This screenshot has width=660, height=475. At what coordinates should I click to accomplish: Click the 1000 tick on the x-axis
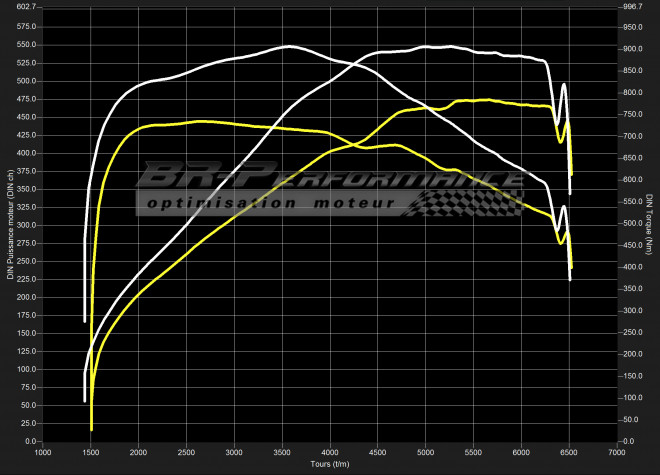tap(43, 452)
